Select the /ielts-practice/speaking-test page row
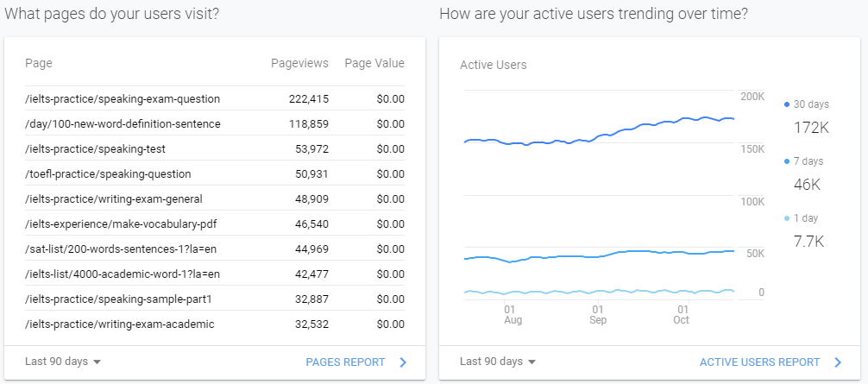The width and height of the screenshot is (868, 384). pyautogui.click(x=215, y=148)
